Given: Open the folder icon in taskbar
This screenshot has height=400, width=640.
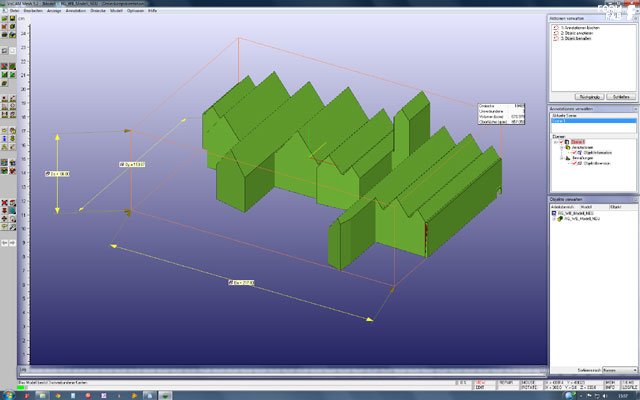Looking at the screenshot, I should point(42,395).
